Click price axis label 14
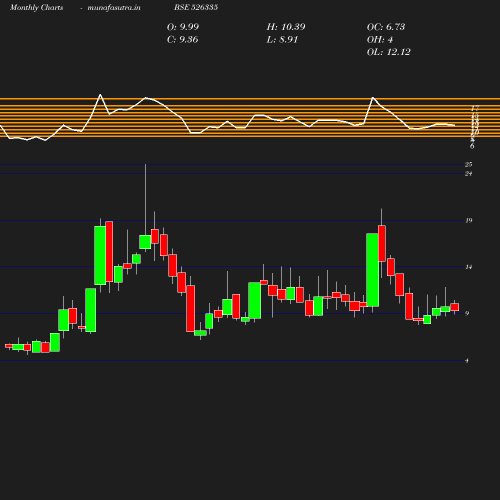 [x=469, y=267]
